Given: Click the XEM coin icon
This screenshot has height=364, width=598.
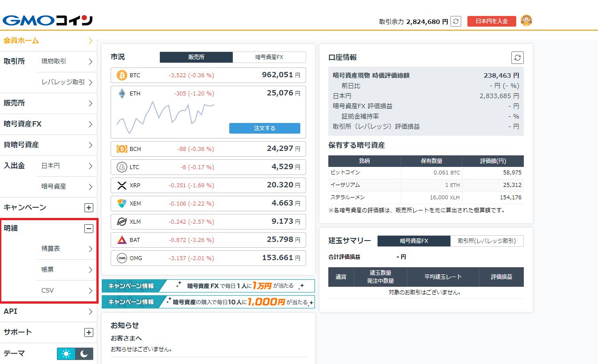Looking at the screenshot, I should tap(122, 203).
